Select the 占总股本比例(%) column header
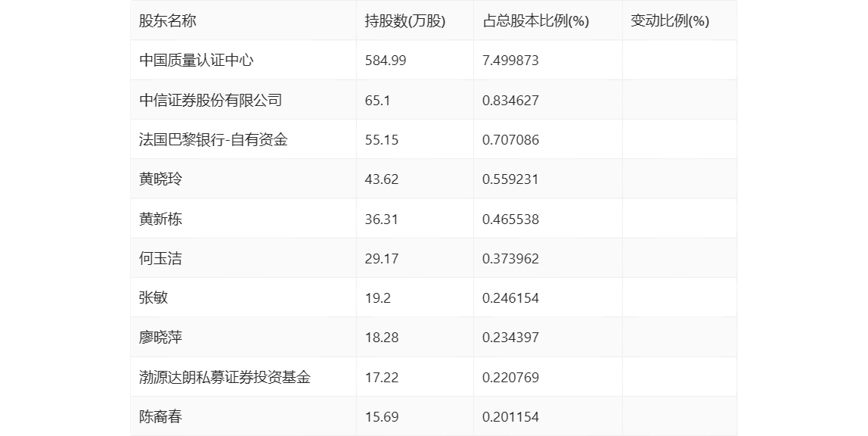The width and height of the screenshot is (868, 436). point(536,21)
